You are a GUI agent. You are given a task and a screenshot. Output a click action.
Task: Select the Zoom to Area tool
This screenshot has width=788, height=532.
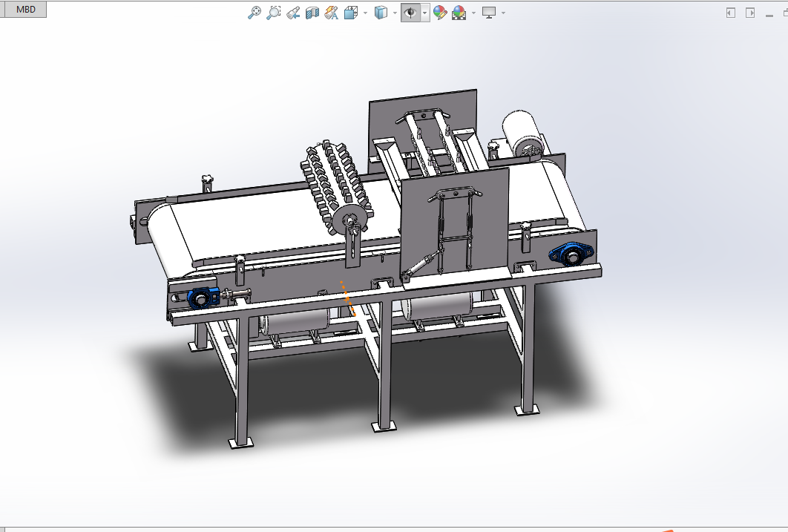coord(273,13)
